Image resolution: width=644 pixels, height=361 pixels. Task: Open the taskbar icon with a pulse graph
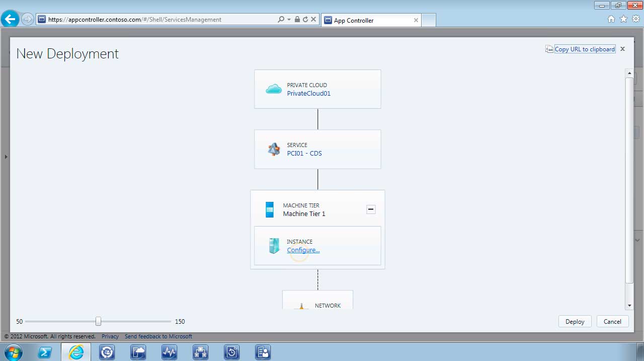[169, 352]
